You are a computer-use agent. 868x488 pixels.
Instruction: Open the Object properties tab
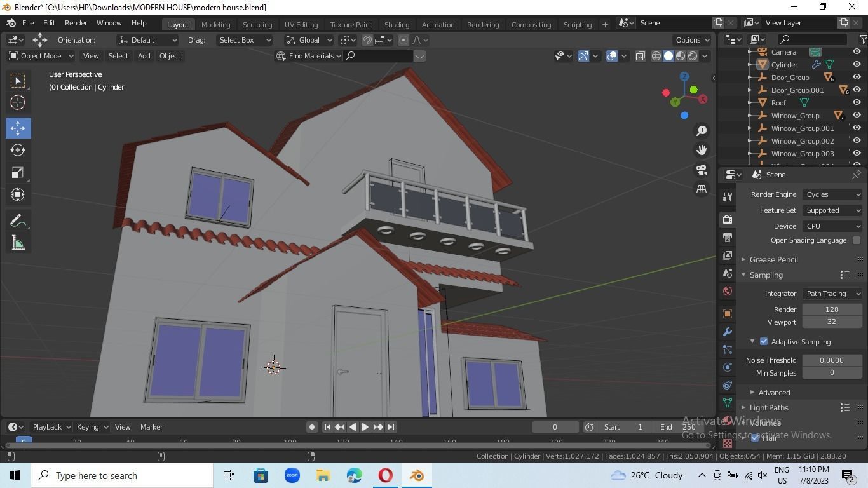pyautogui.click(x=728, y=314)
